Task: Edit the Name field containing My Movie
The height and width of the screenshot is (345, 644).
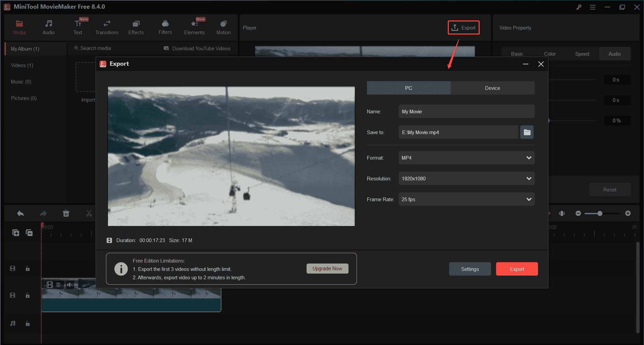Action: point(467,111)
